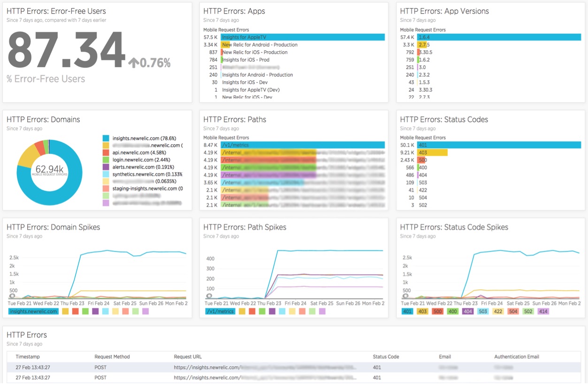This screenshot has width=588, height=386.
Task: Click staging-insights.newrelic.com in Domains legend
Action: (x=147, y=188)
